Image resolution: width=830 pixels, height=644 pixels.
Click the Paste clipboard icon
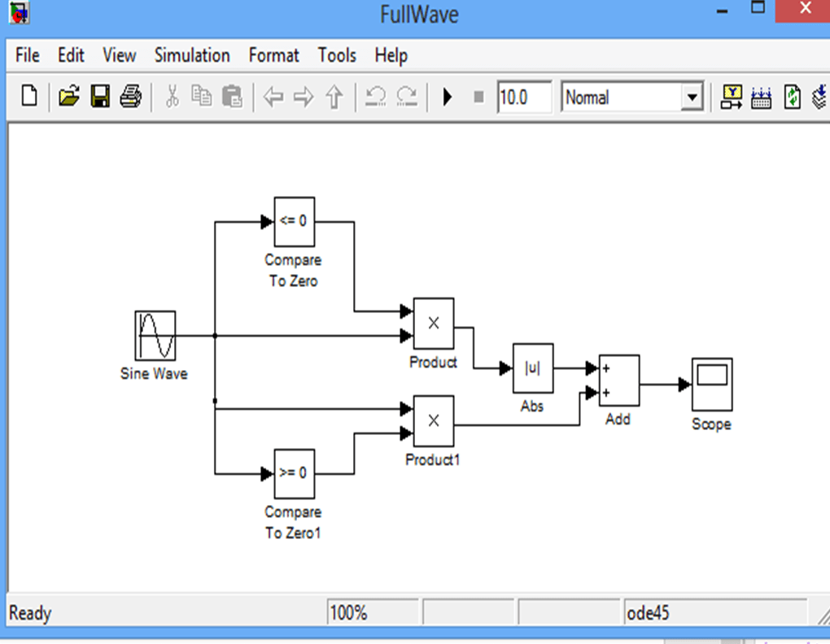point(232,96)
